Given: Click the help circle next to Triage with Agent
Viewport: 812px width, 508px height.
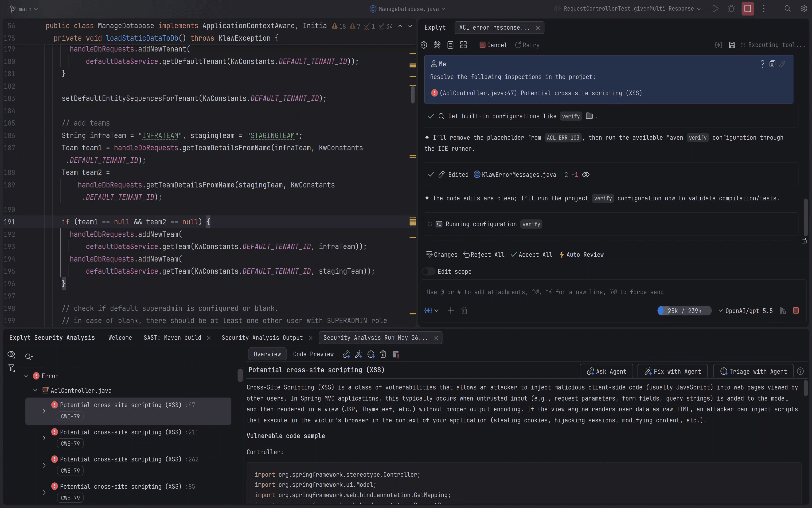Looking at the screenshot, I should [x=800, y=371].
